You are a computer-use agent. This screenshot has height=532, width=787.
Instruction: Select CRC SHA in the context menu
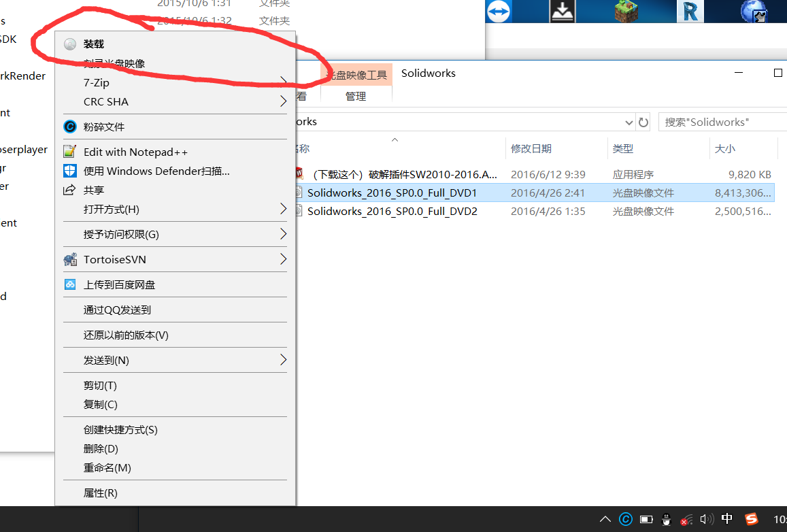click(175, 101)
